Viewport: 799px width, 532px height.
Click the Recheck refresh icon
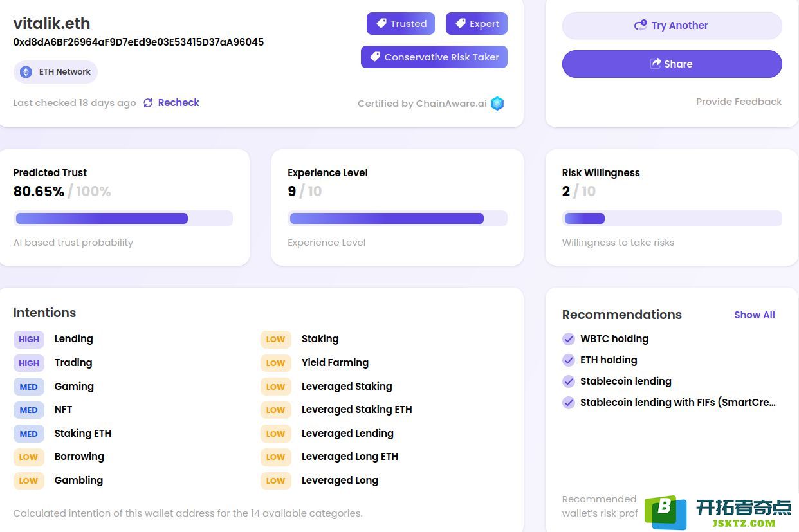tap(148, 103)
